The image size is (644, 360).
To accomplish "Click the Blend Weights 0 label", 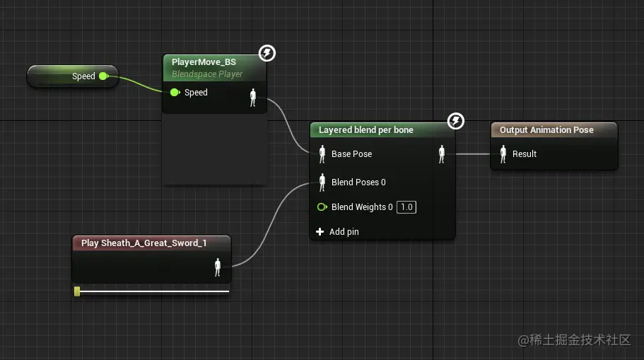I will (362, 207).
